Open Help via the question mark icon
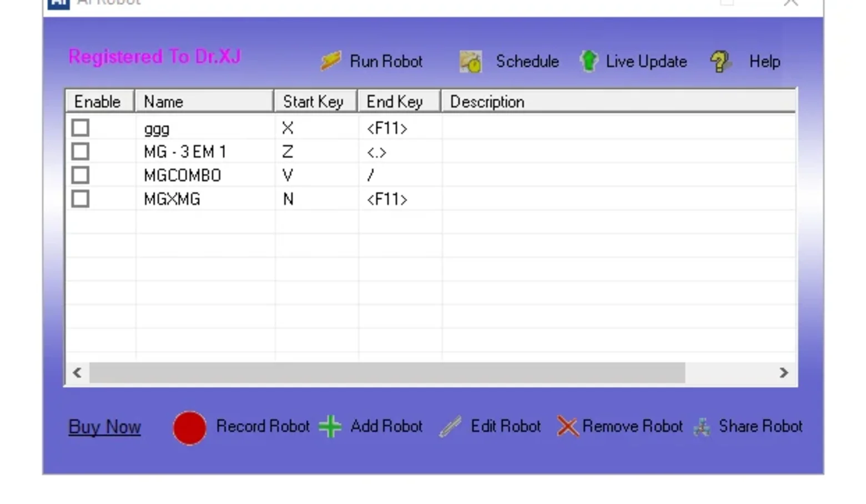Image resolution: width=866 pixels, height=504 pixels. tap(720, 62)
